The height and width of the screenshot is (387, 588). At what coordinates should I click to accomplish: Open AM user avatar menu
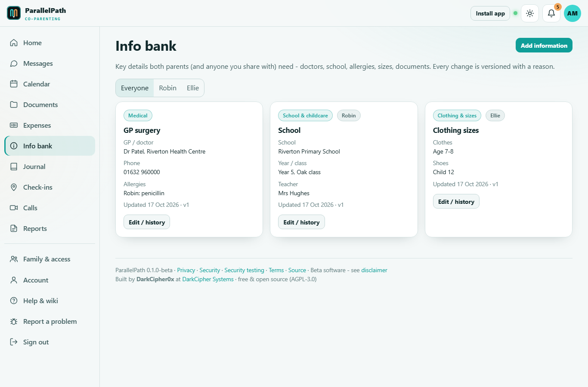tap(573, 13)
